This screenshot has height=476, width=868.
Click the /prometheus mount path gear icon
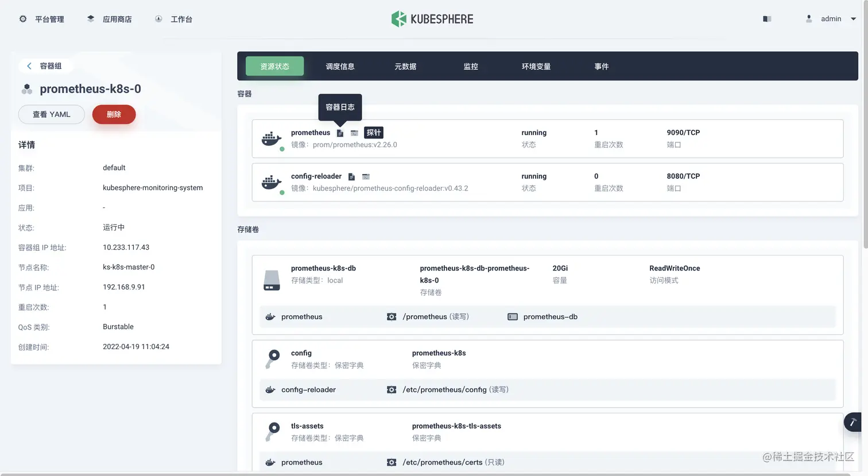tap(392, 317)
